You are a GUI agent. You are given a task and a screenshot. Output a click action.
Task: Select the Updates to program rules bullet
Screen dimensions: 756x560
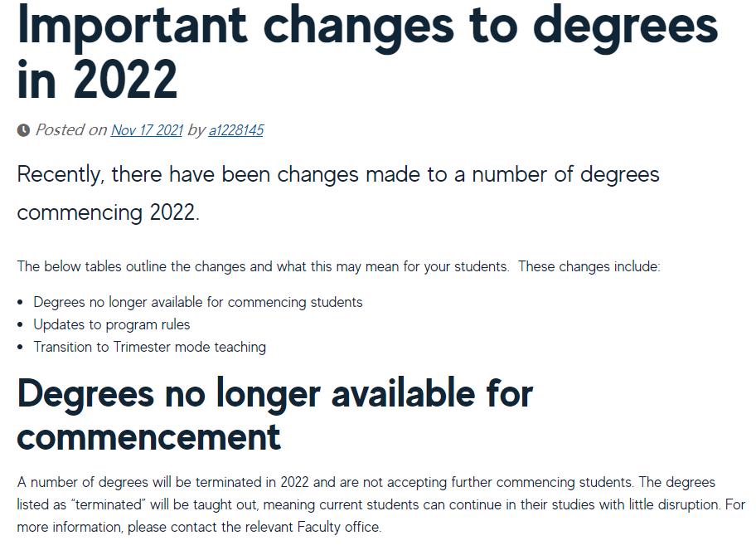tap(111, 324)
